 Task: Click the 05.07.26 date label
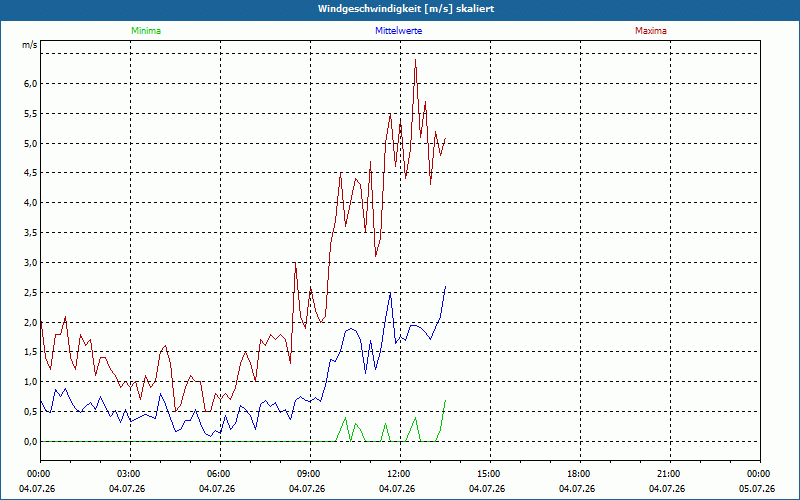point(757,488)
